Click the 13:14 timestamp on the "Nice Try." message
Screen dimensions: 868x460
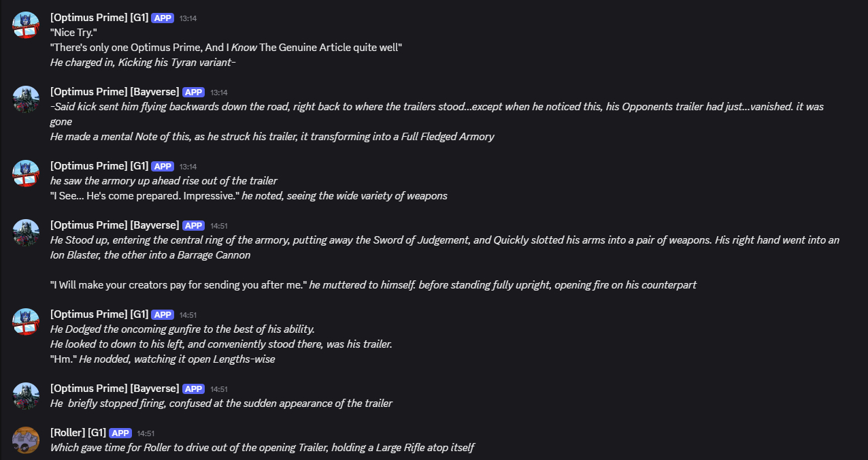point(187,18)
